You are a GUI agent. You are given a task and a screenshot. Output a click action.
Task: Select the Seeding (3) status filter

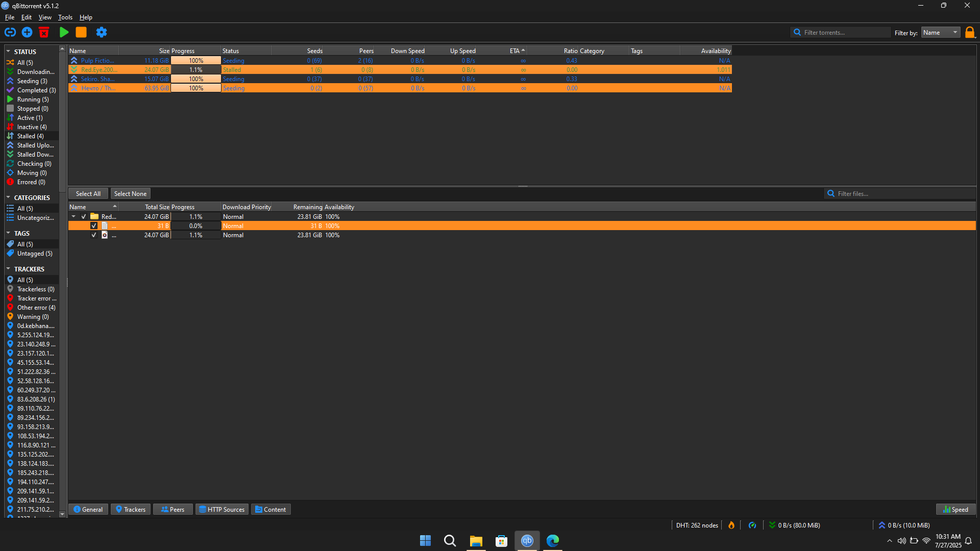point(32,81)
